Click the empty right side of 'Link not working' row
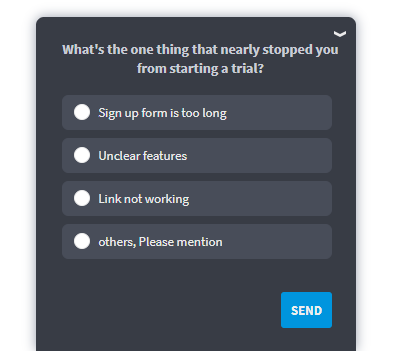Image resolution: width=396 pixels, height=361 pixels. tap(262, 198)
